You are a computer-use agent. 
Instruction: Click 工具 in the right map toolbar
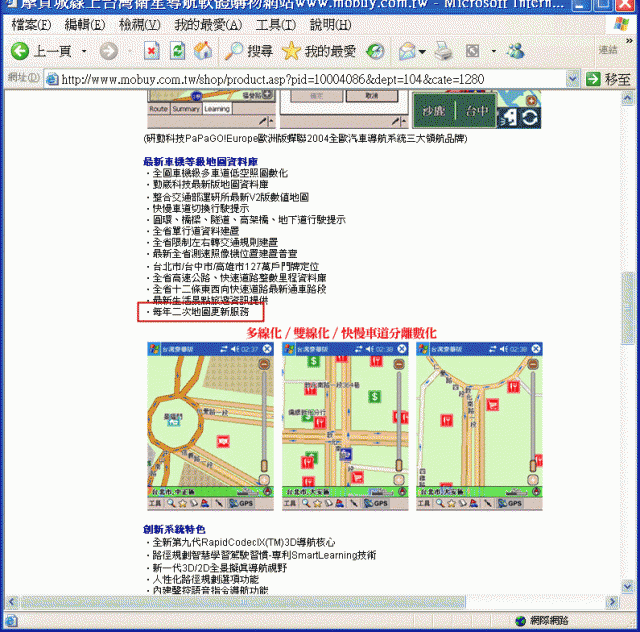pyautogui.click(x=423, y=503)
